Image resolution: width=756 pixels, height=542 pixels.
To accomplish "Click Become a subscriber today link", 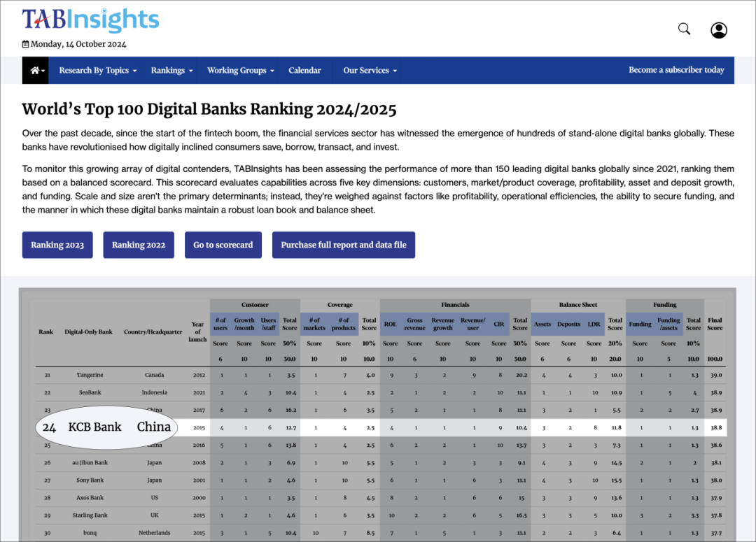I will [676, 70].
